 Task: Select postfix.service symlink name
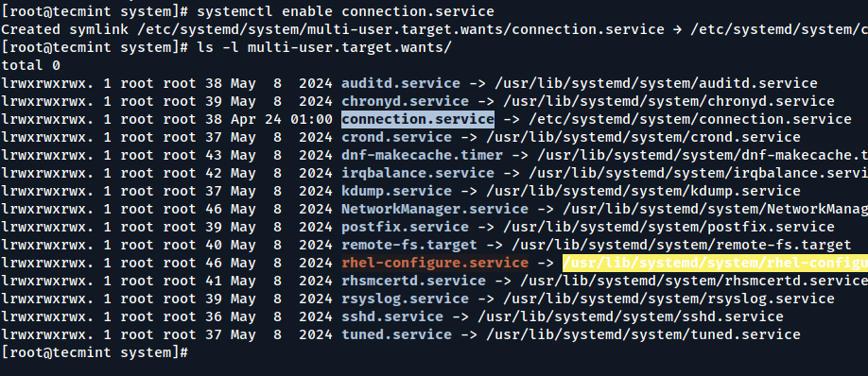pyautogui.click(x=406, y=227)
